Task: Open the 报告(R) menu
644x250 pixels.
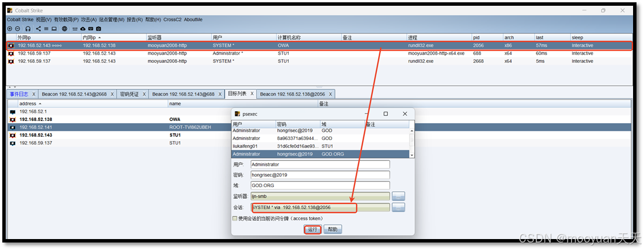Action: [135, 20]
